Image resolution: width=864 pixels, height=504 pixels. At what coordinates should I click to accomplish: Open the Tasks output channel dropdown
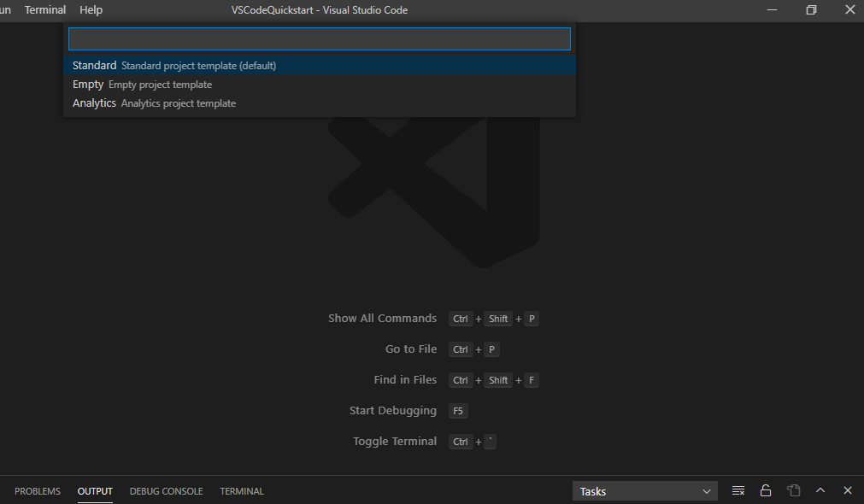pyautogui.click(x=645, y=491)
